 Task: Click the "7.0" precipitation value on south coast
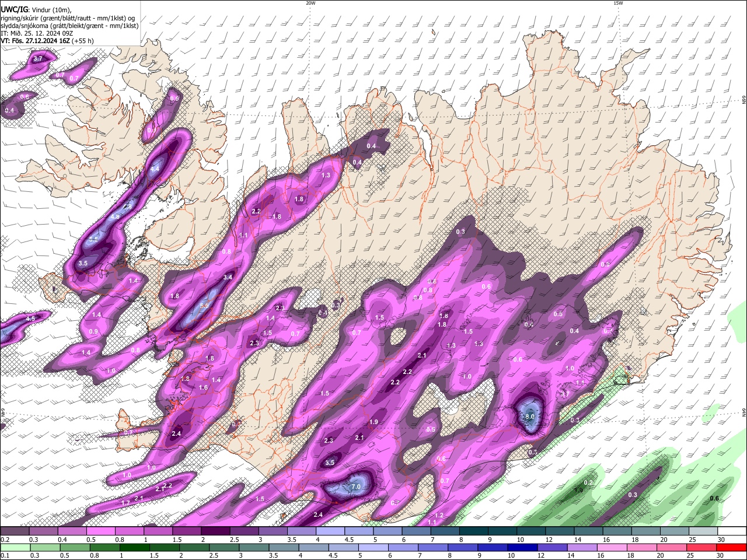(356, 487)
